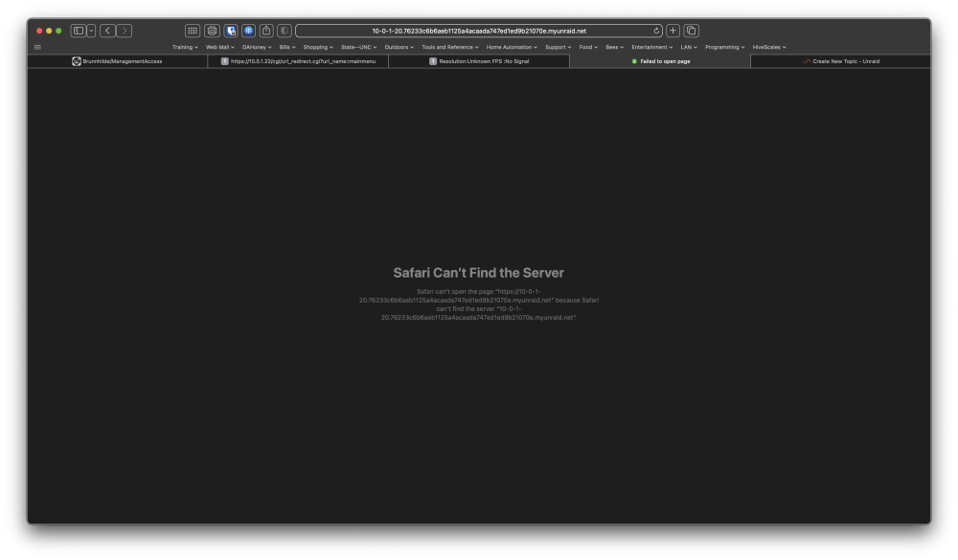Click the blue globe extension icon
The height and width of the screenshot is (560, 958).
[x=249, y=31]
